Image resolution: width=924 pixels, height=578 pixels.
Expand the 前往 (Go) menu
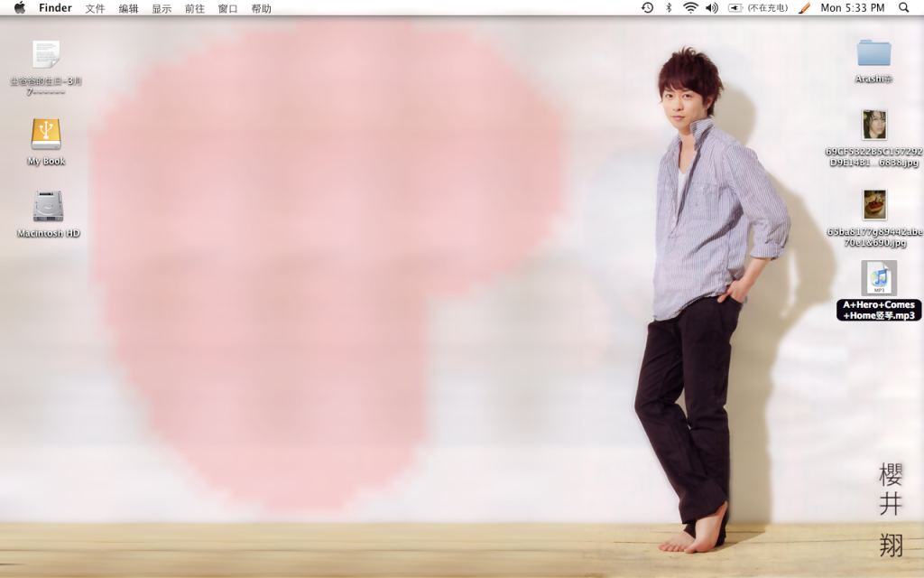(x=194, y=8)
